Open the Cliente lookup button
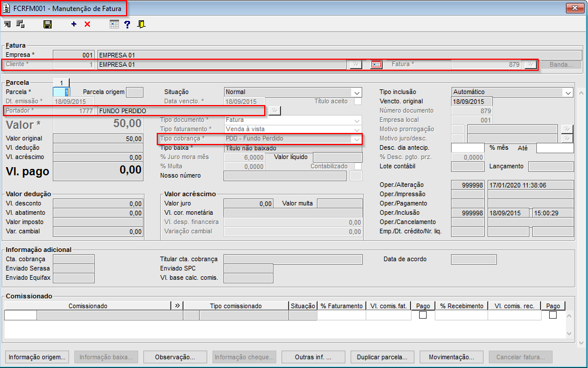588x368 pixels. pos(355,64)
